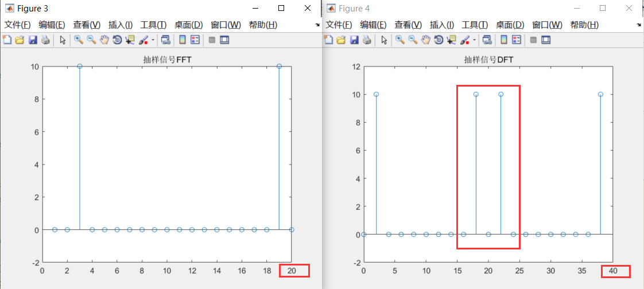This screenshot has width=644, height=289.
Task: Click Hide Plot Tools icon in Figure 3
Action: click(212, 40)
